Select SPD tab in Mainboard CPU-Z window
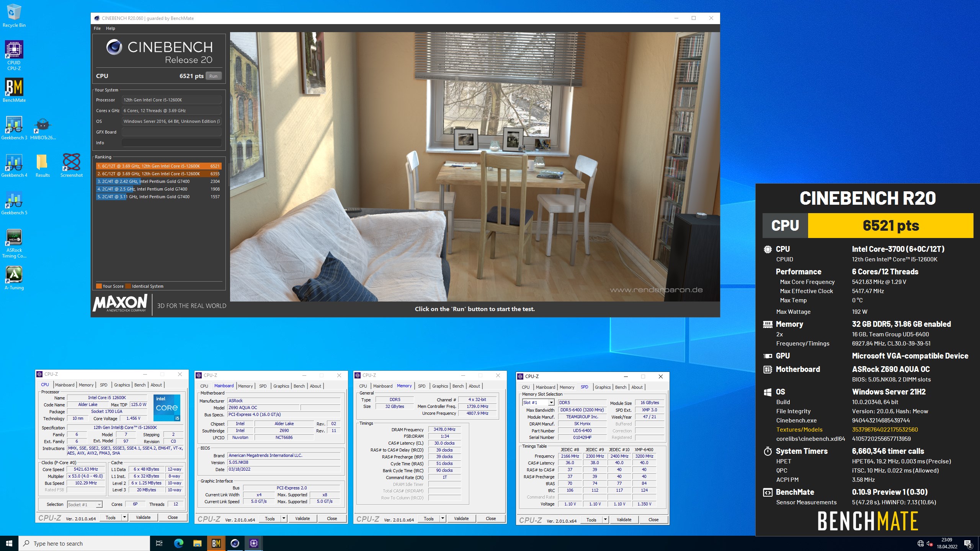The height and width of the screenshot is (551, 980). click(263, 386)
